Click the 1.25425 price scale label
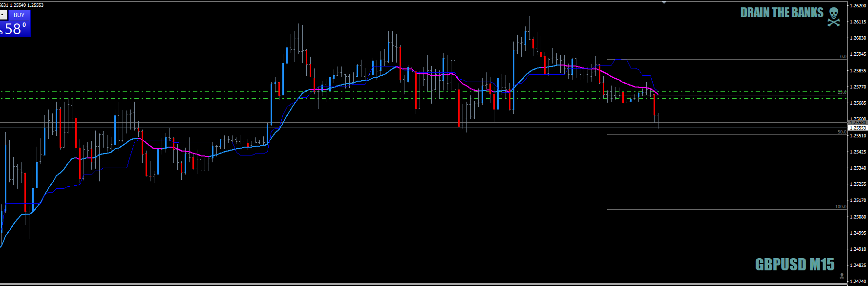This screenshot has height=286, width=868. tap(858, 152)
